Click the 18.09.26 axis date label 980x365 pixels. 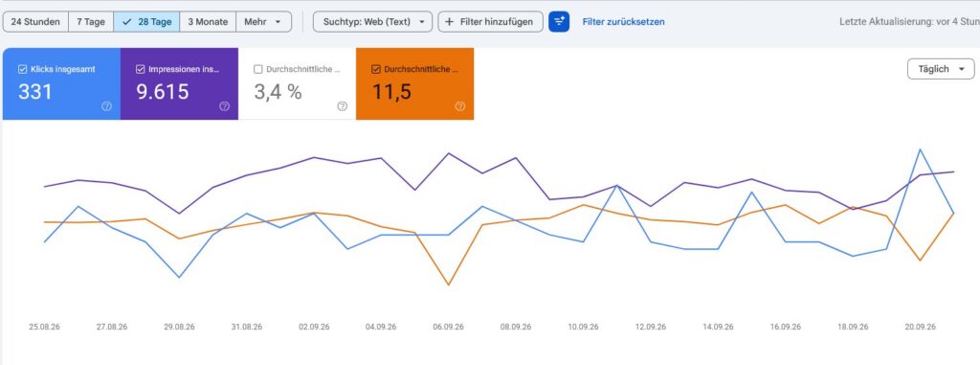853,327
